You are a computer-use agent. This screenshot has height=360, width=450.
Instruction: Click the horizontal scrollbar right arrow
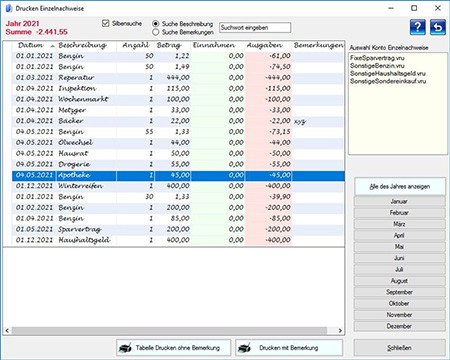coord(340,331)
